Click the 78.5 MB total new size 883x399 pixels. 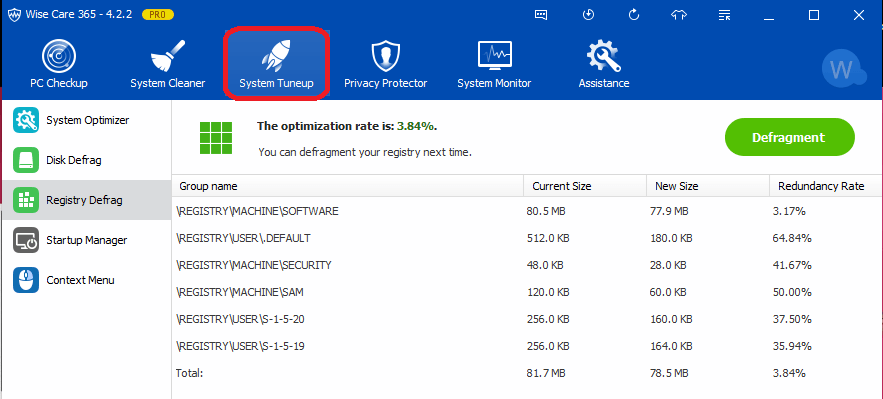[x=669, y=373]
